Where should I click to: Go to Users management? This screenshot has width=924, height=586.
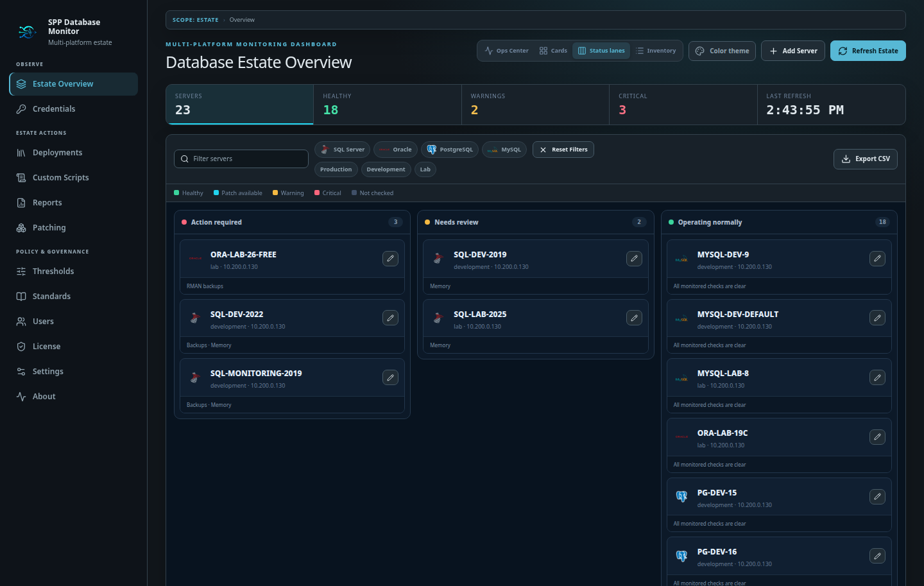coord(74,322)
